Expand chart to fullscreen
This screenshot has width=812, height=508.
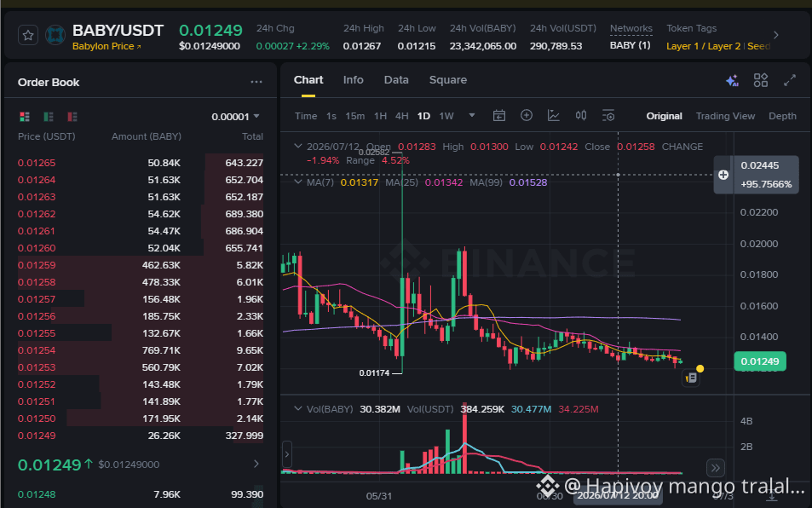click(x=790, y=80)
